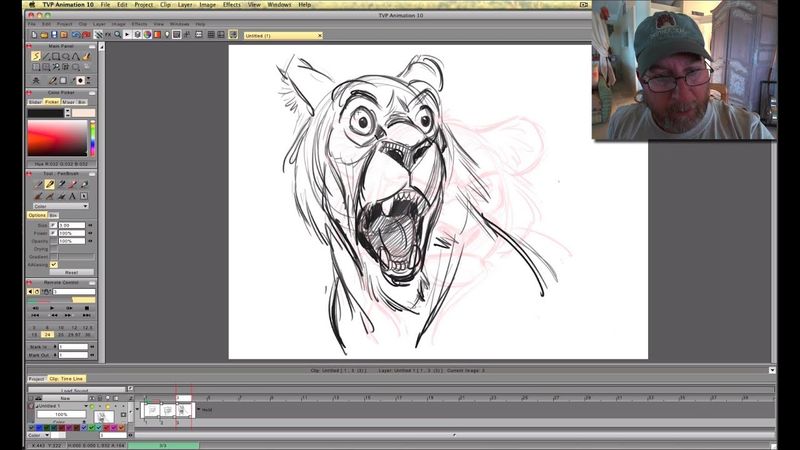Image resolution: width=800 pixels, height=450 pixels.
Task: Click the red redo icon in toolbar
Action: [x=86, y=35]
